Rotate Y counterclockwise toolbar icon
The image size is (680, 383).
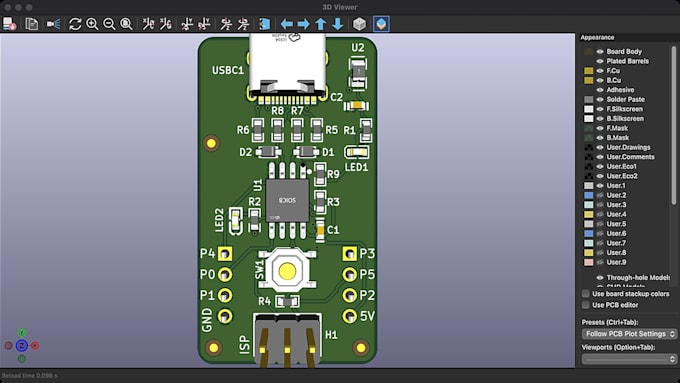204,24
